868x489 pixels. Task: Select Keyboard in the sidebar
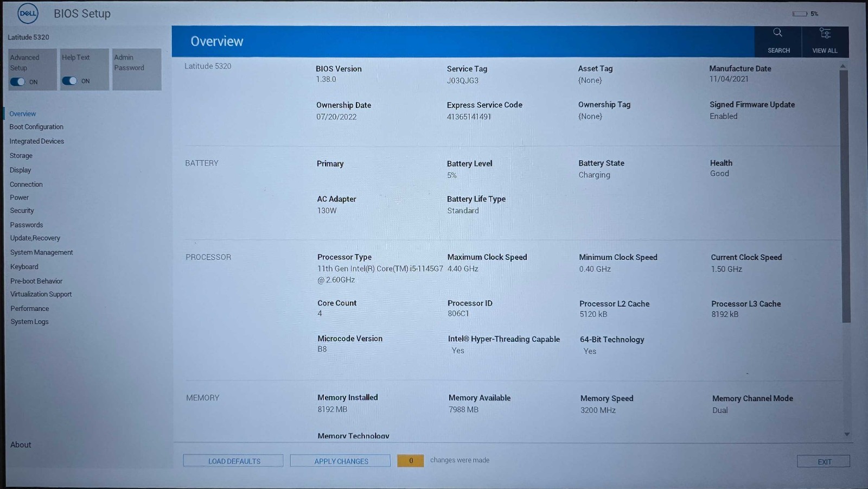click(24, 267)
